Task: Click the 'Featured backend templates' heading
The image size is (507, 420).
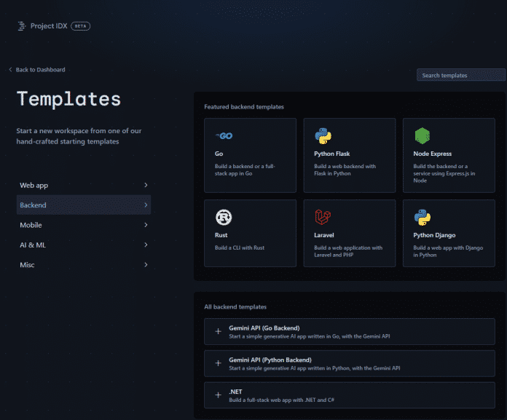Action: (x=244, y=106)
